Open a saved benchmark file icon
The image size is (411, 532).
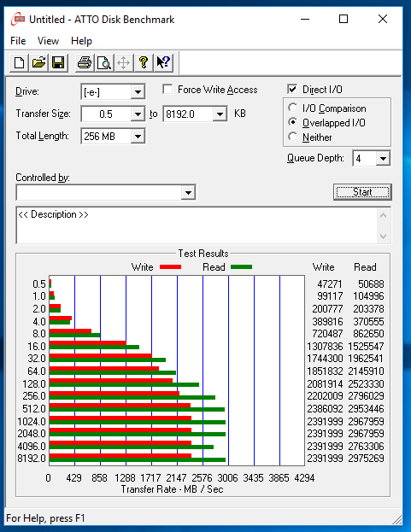pyautogui.click(x=38, y=63)
